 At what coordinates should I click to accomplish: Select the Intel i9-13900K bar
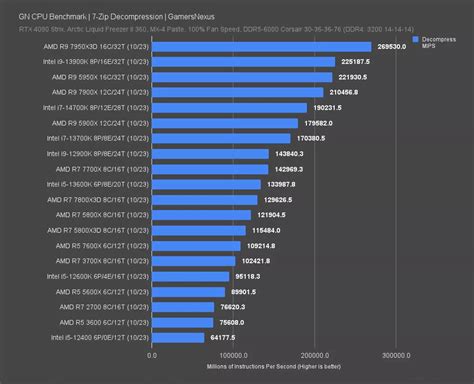(244, 62)
